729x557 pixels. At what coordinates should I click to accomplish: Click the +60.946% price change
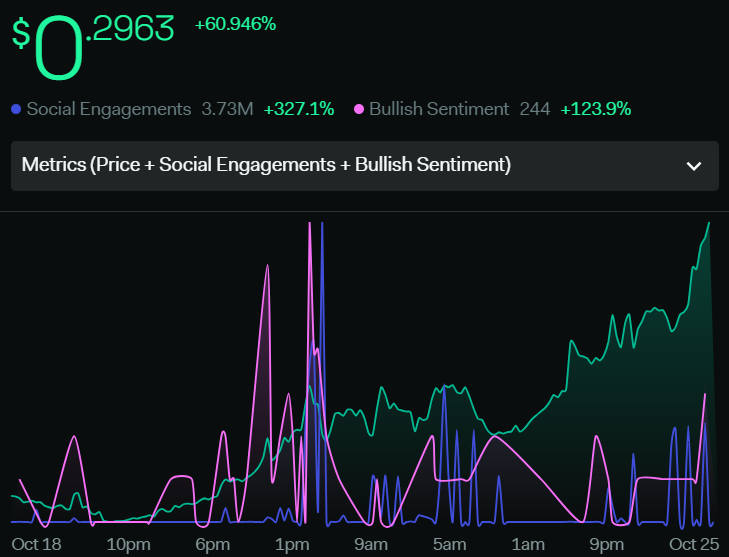tap(235, 24)
